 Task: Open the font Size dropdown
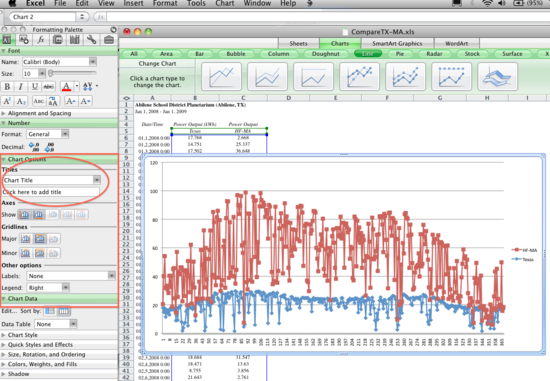(x=42, y=74)
